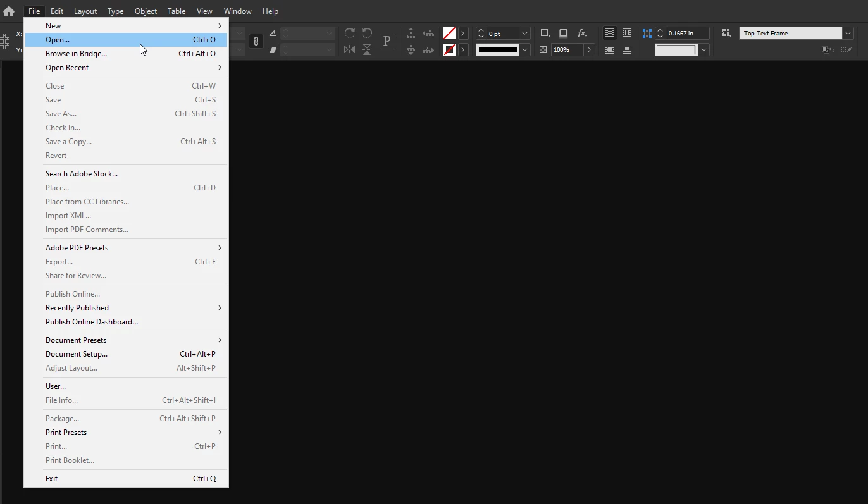Click the corner options icon
The width and height of the screenshot is (868, 504).
click(545, 33)
